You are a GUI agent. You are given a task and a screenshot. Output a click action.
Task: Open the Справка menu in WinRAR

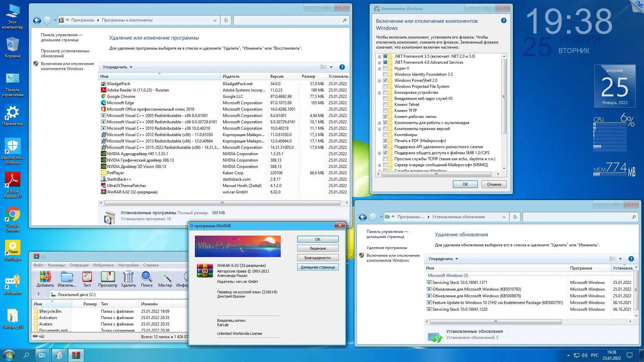[151, 265]
